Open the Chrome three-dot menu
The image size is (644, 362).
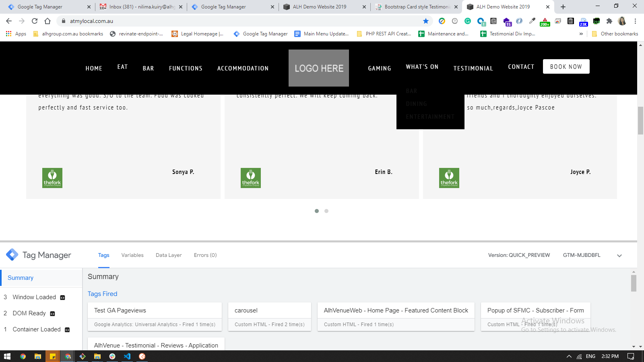[x=635, y=21]
